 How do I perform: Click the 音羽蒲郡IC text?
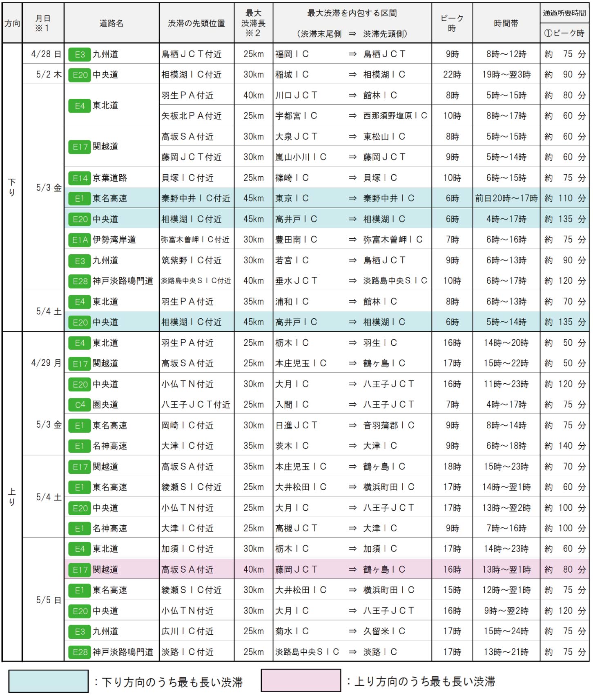(388, 425)
